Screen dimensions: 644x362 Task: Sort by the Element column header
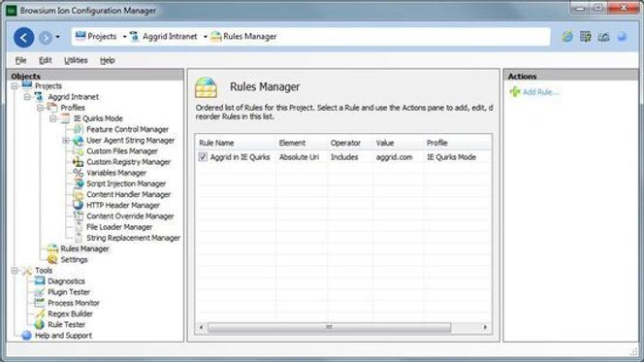point(302,143)
